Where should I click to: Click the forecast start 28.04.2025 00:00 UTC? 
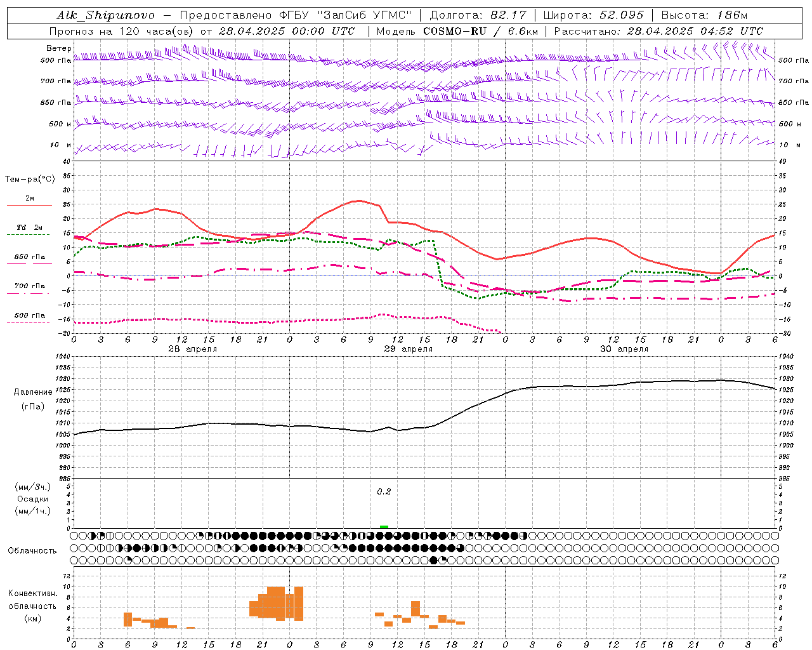(x=287, y=31)
